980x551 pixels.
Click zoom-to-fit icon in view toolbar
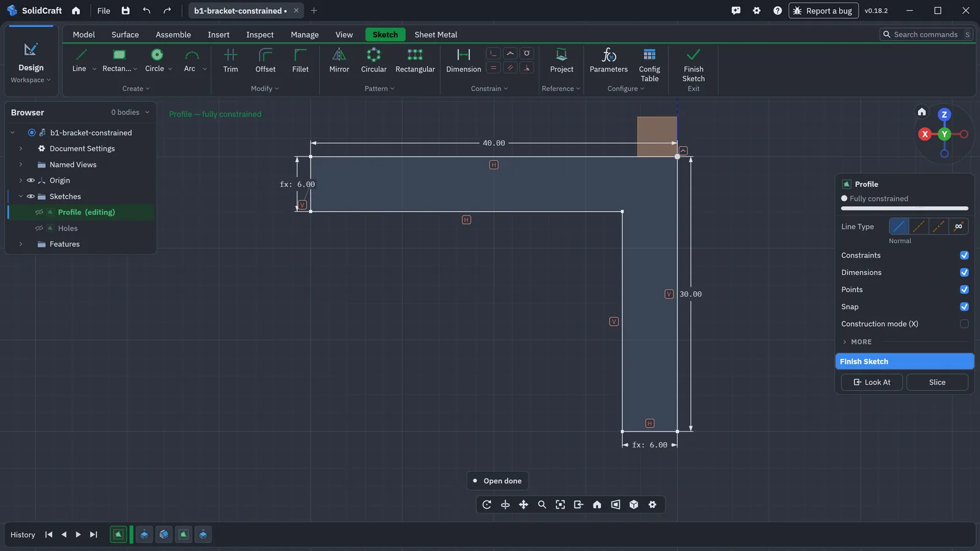[x=560, y=504]
